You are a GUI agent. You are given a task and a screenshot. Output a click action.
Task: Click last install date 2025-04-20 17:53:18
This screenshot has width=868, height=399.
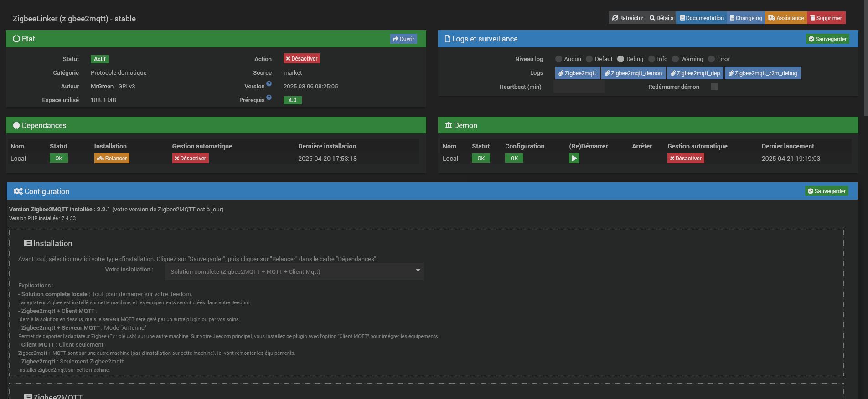[327, 159]
